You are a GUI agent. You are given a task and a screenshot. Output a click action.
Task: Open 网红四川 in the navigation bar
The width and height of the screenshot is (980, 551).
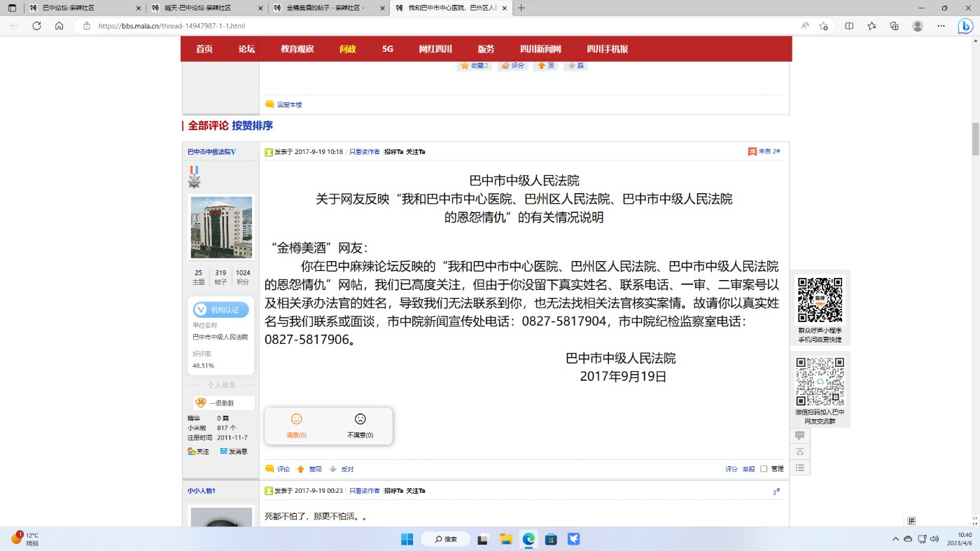[x=435, y=49]
